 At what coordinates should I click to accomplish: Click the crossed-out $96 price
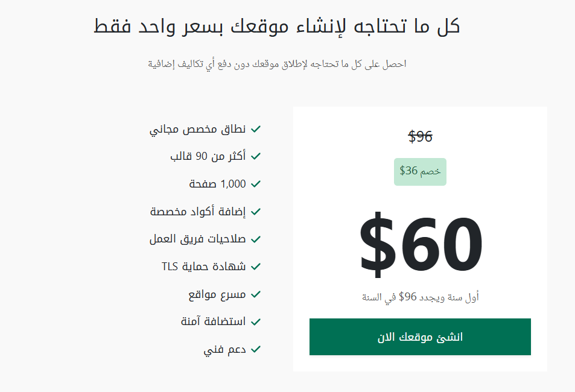pos(421,136)
